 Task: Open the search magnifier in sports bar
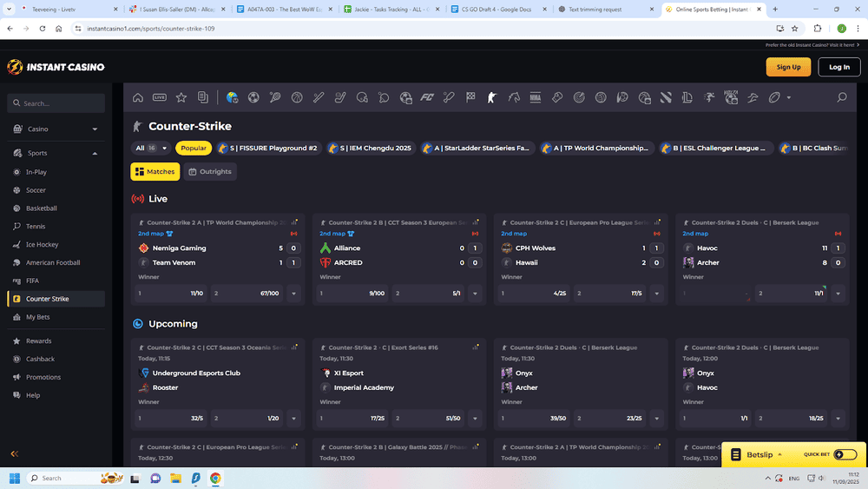tap(842, 97)
